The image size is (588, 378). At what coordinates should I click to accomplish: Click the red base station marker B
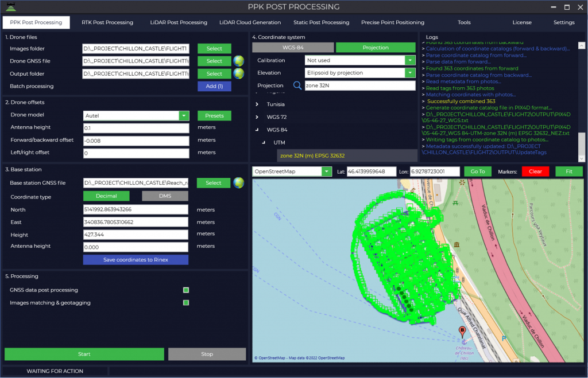click(462, 331)
